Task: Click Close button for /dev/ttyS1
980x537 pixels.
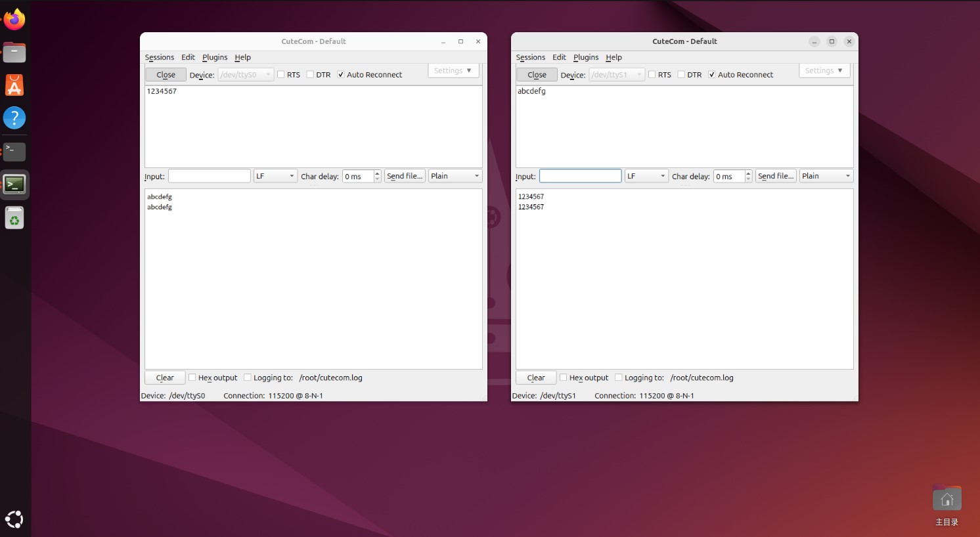Action: coord(537,75)
